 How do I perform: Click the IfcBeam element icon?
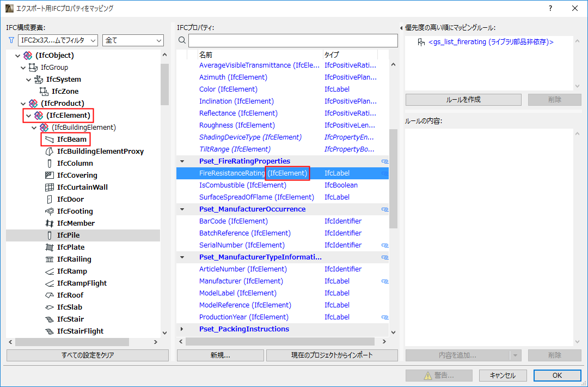(x=50, y=139)
